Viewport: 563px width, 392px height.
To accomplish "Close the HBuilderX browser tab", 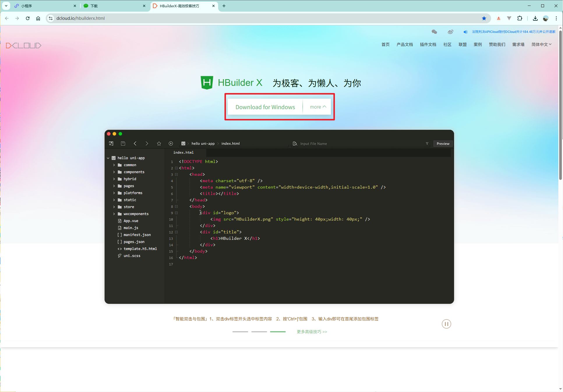I will [x=213, y=6].
